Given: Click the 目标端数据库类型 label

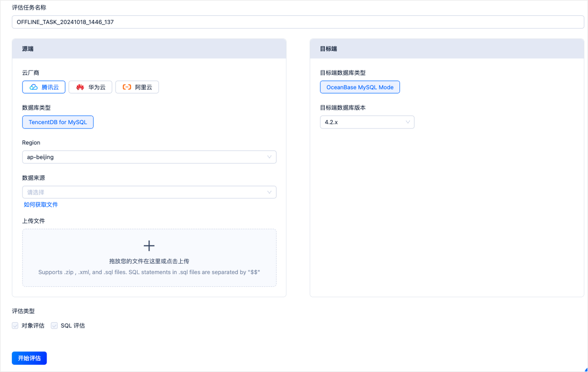Looking at the screenshot, I should coord(343,73).
